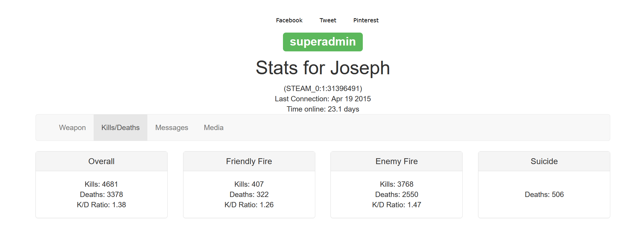Open the Weapon tab
This screenshot has width=644, height=246.
tap(72, 128)
